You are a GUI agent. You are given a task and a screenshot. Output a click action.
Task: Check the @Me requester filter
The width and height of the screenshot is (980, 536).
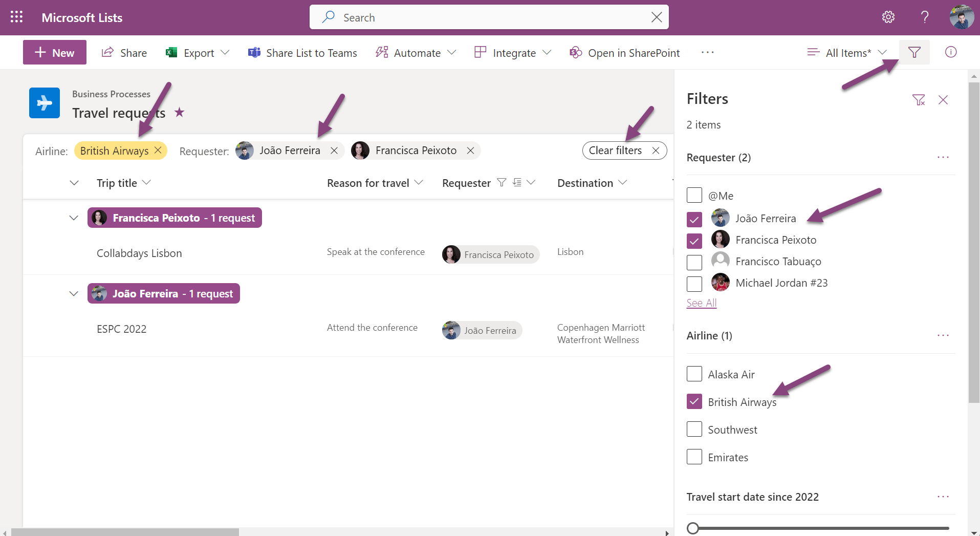point(694,195)
